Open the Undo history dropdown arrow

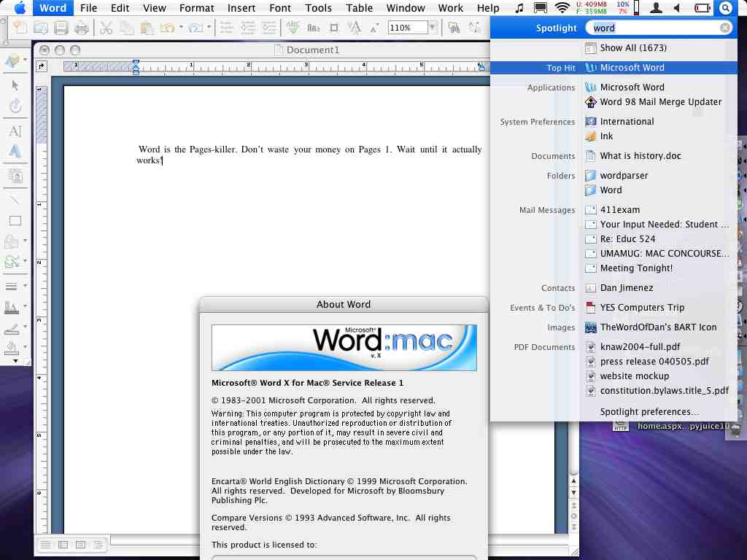181,27
